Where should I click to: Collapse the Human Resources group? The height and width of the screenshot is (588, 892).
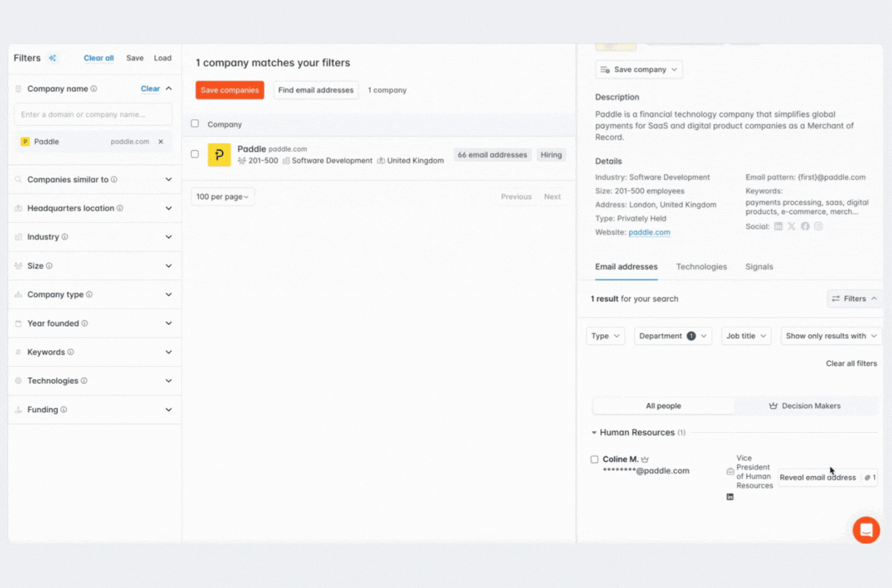[594, 433]
